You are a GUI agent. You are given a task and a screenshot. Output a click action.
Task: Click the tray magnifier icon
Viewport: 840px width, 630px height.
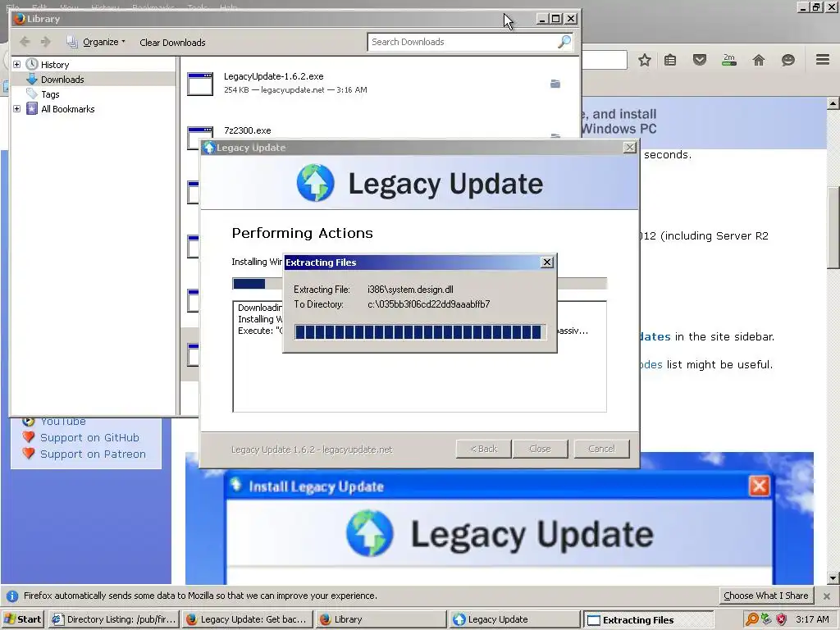tap(751, 619)
